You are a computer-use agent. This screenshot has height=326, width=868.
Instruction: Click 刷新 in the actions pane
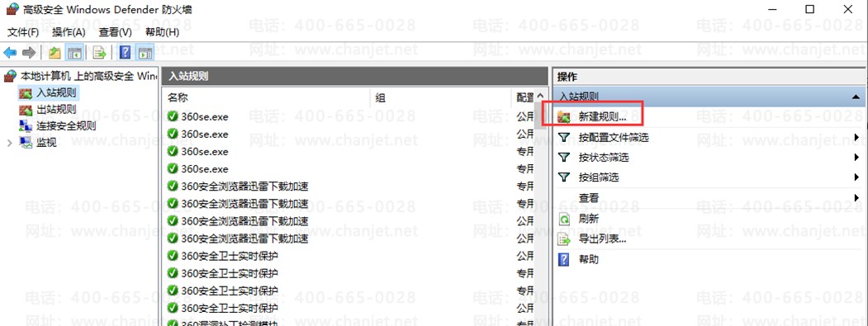coord(589,219)
